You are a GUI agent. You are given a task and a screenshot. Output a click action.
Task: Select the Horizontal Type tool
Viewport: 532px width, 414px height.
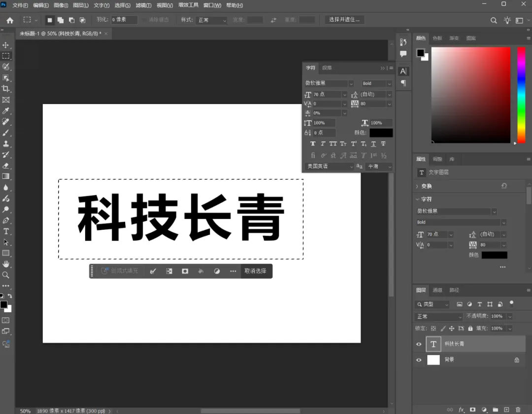click(x=6, y=231)
